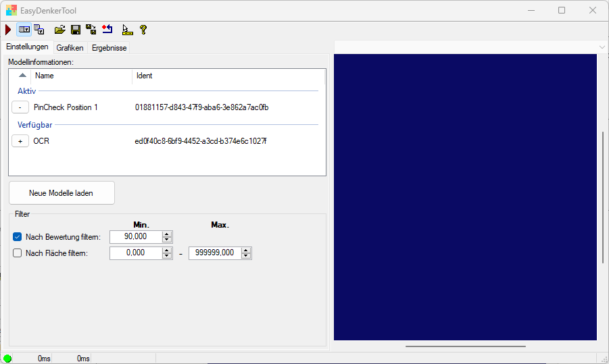The image size is (609, 364).
Task: Click the pointer with ruler icon
Action: coord(127,30)
